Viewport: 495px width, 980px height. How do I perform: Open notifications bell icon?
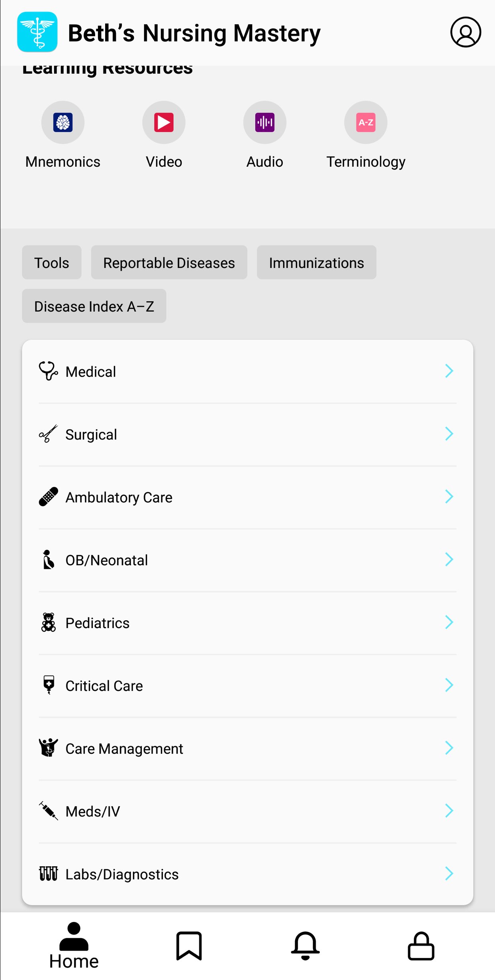(305, 945)
